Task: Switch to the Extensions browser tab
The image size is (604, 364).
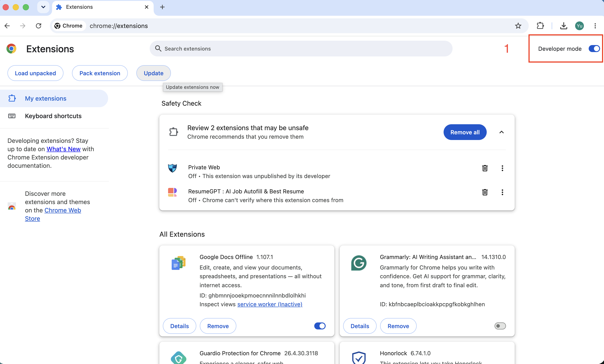Action: click(102, 7)
